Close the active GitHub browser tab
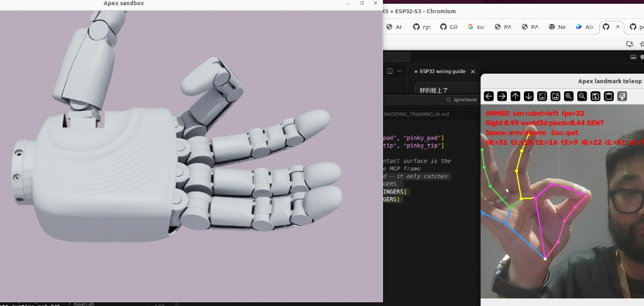 click(618, 26)
